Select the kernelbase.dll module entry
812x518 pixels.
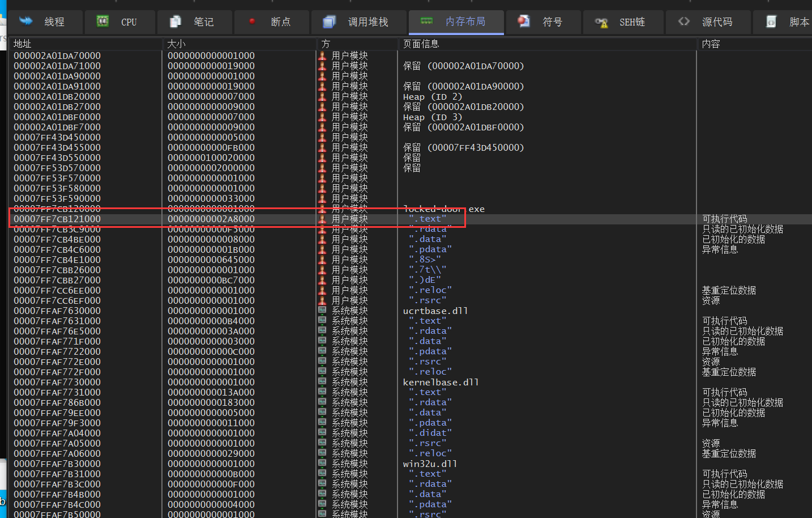click(441, 382)
